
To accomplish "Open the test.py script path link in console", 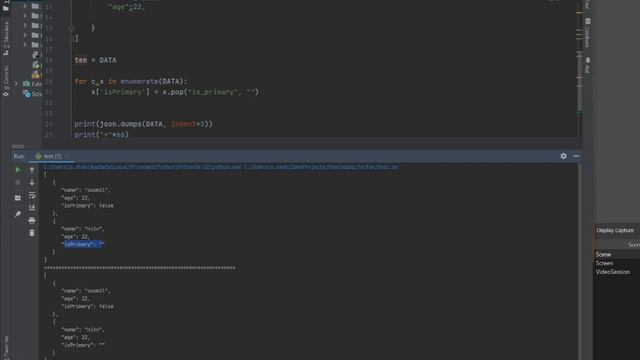I will coord(321,167).
